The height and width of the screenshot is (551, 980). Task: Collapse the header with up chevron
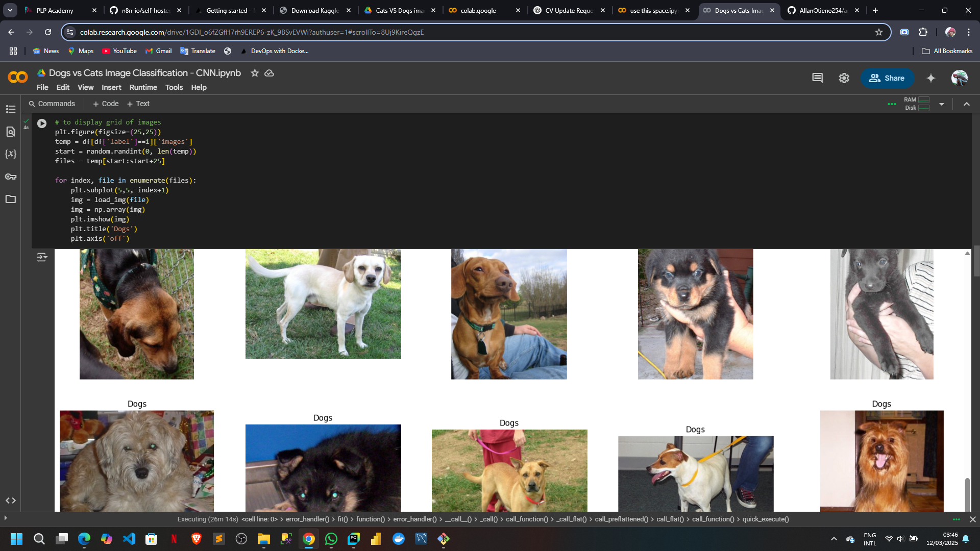[966, 104]
